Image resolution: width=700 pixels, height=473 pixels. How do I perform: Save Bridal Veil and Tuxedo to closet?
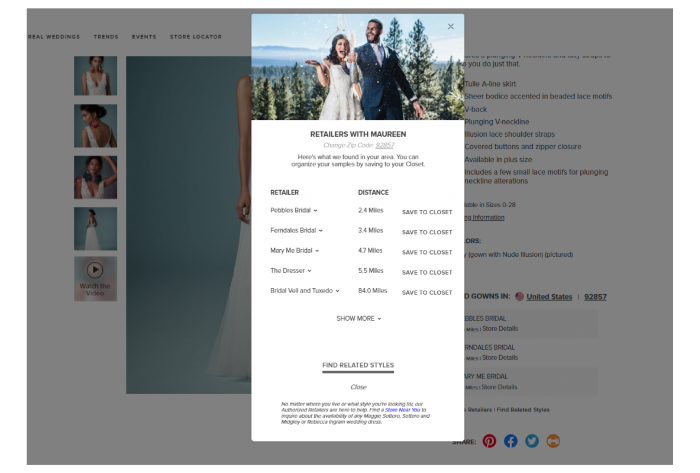coord(427,292)
